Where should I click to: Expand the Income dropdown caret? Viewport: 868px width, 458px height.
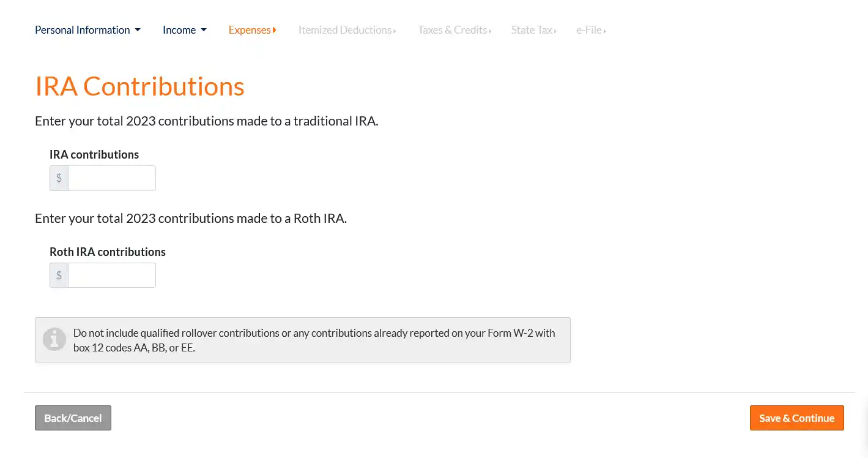coord(204,30)
